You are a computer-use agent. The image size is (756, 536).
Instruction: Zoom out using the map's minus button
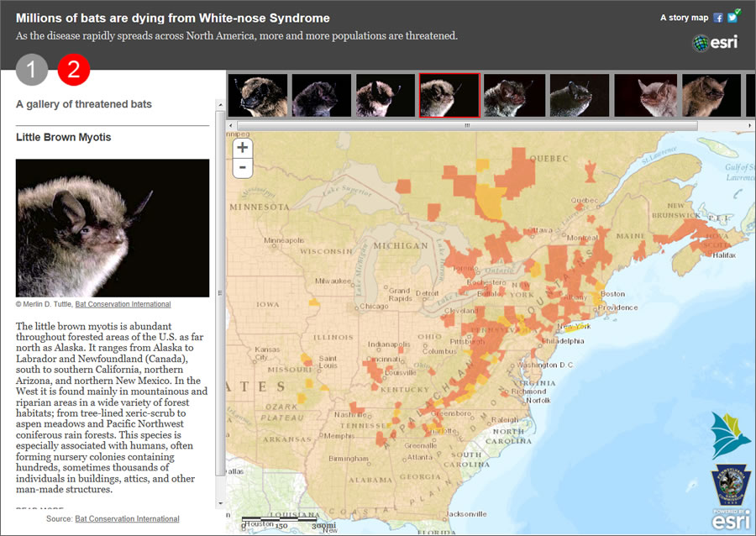(x=242, y=167)
